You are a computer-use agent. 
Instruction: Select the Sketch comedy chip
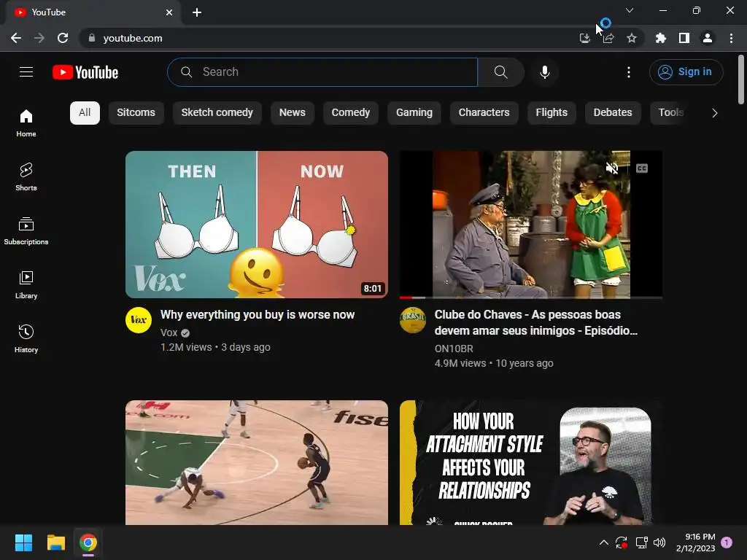(x=217, y=113)
